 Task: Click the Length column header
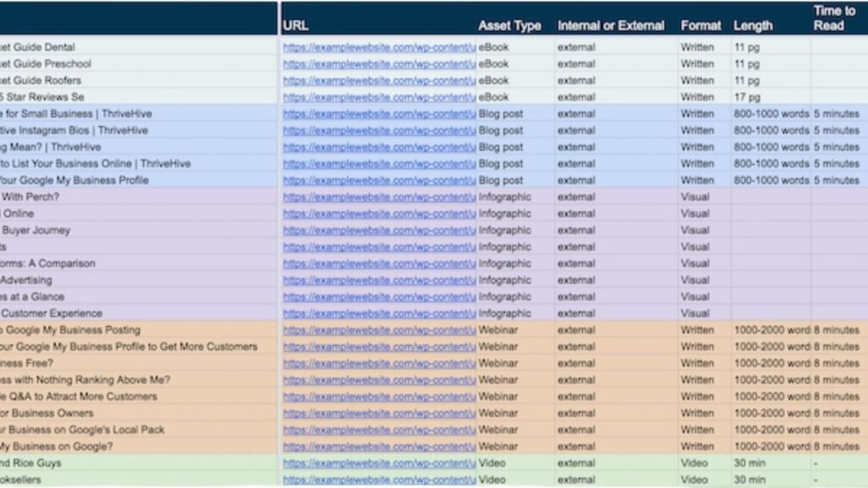point(753,25)
